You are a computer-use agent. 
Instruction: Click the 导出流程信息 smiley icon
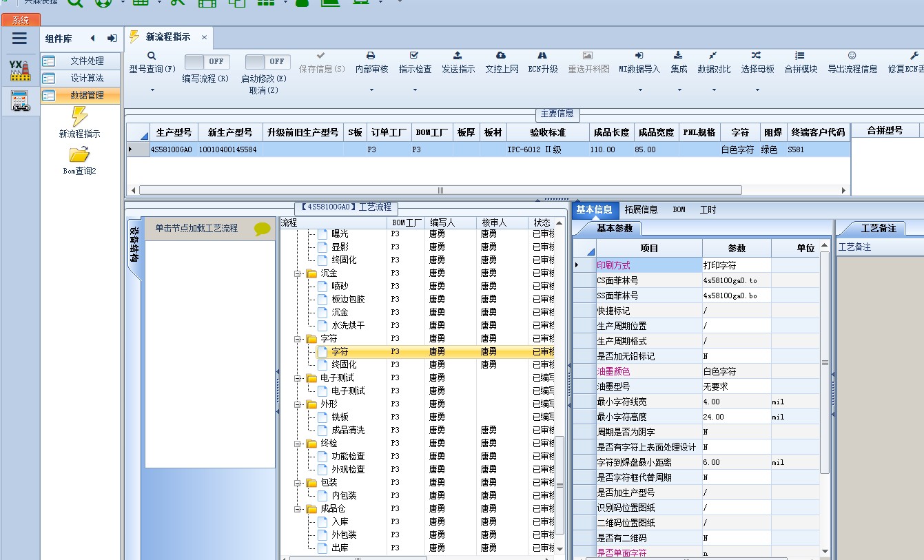pyautogui.click(x=852, y=55)
